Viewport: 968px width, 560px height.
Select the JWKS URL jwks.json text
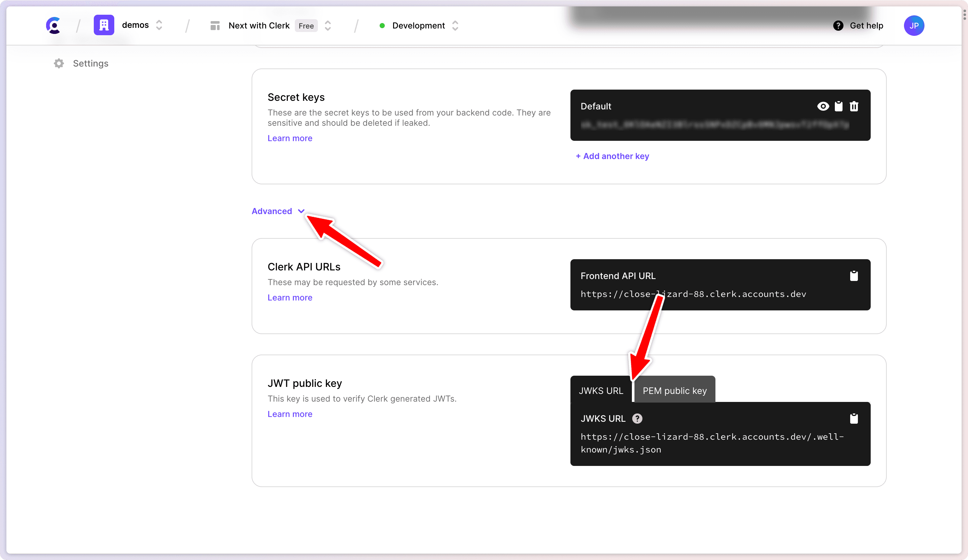tap(712, 443)
